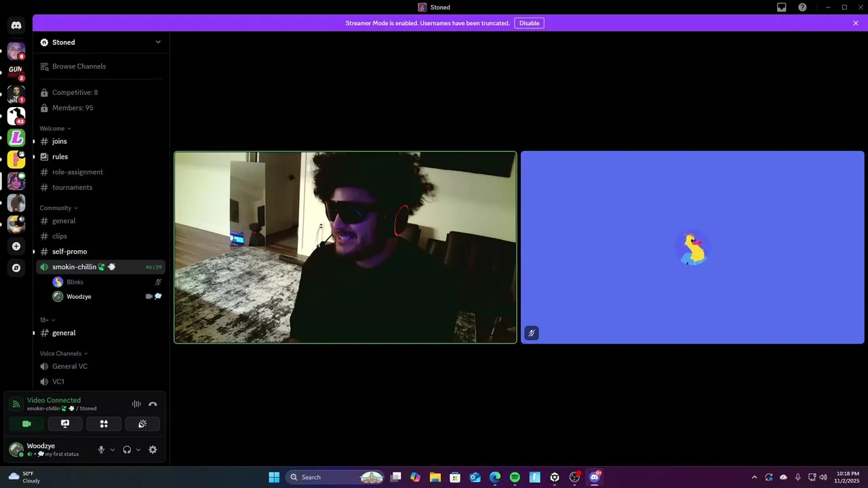Open File Explorer from the taskbar

click(435, 477)
